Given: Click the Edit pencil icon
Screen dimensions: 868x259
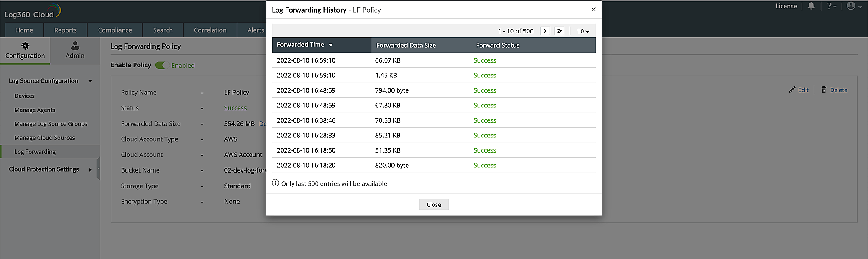Looking at the screenshot, I should 792,90.
